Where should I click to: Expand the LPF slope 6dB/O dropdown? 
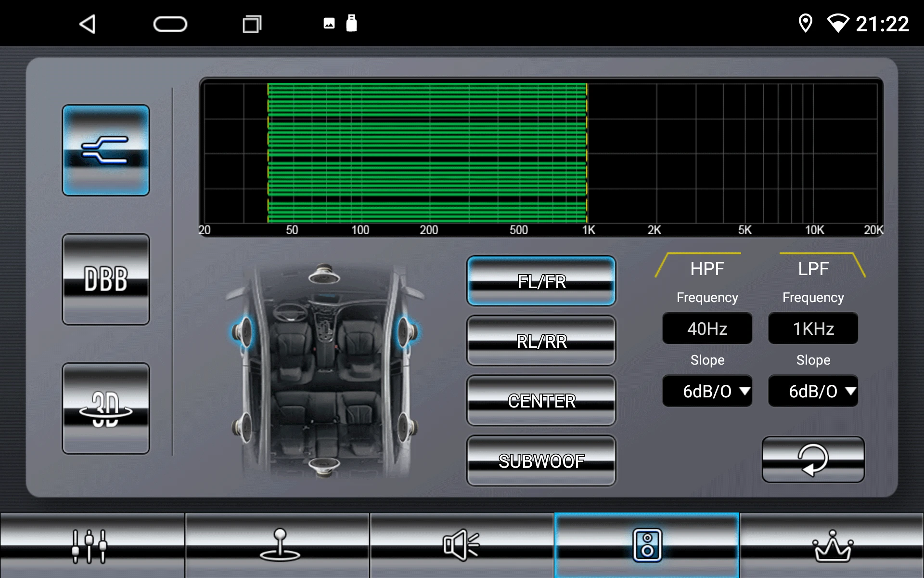[813, 391]
